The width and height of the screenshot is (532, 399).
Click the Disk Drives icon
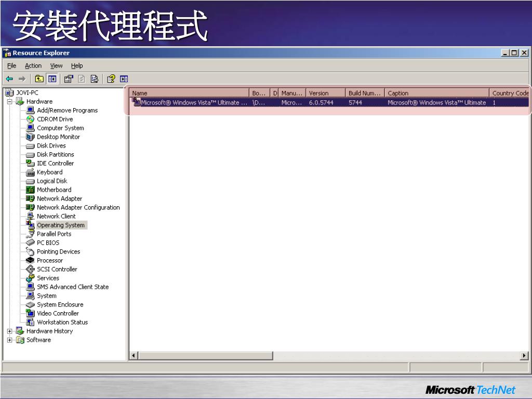(x=30, y=146)
